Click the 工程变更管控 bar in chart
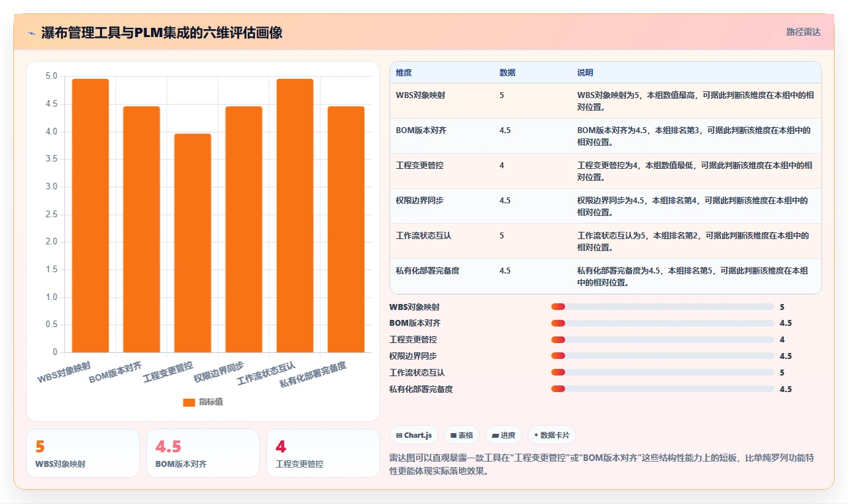This screenshot has height=504, width=848. [x=193, y=243]
